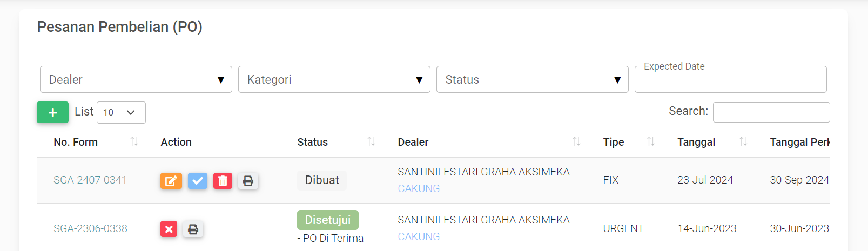
Task: Change the List page size dropdown
Action: click(x=121, y=112)
